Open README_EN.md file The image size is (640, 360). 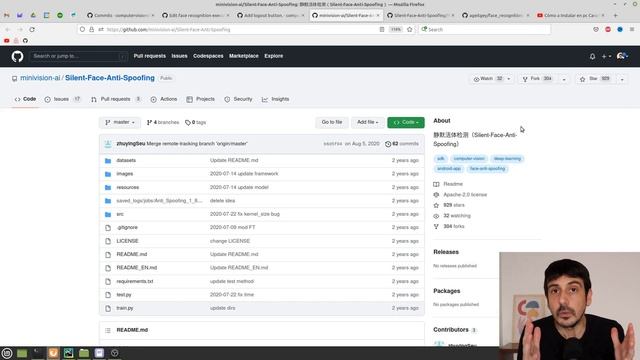click(x=136, y=268)
